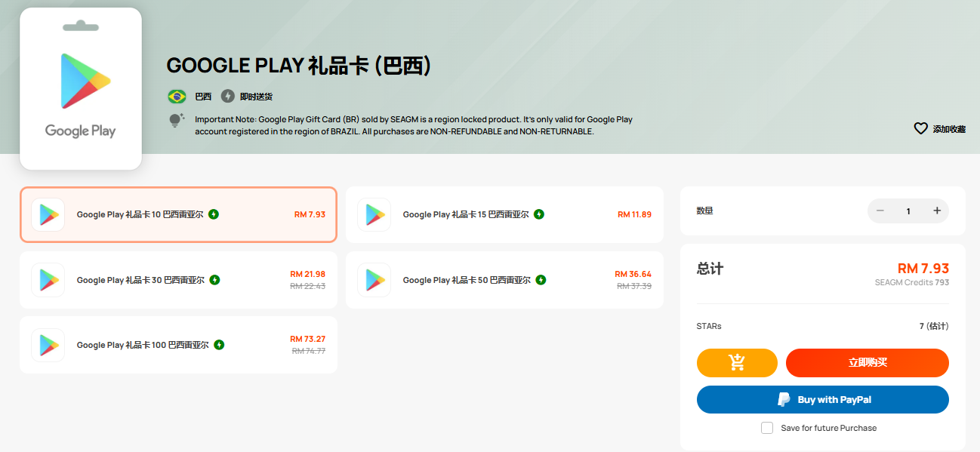Click green instant-delivery badge on 15 巴西雷亚尔 card

[539, 214]
